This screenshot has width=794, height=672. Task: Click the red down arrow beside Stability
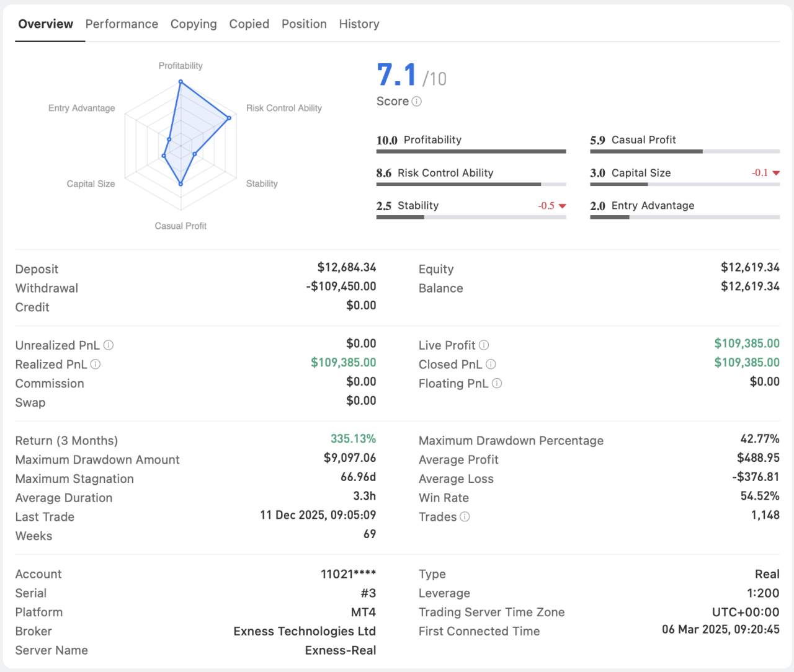point(563,206)
